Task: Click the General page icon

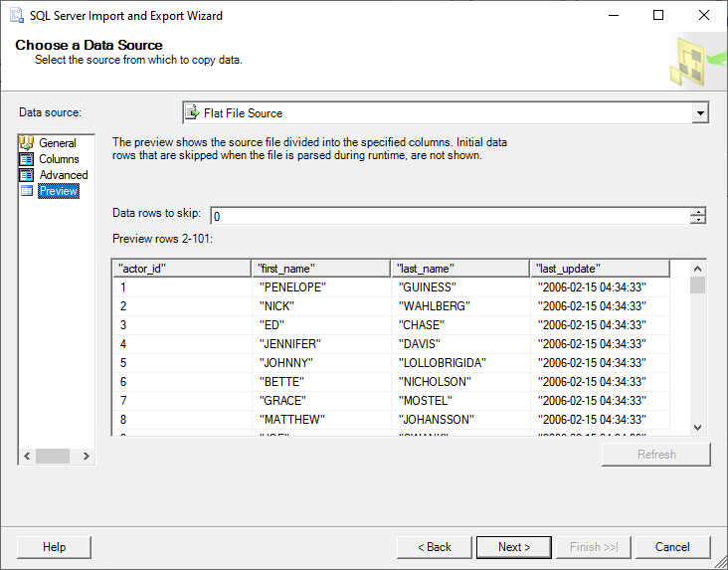Action: pyautogui.click(x=27, y=143)
